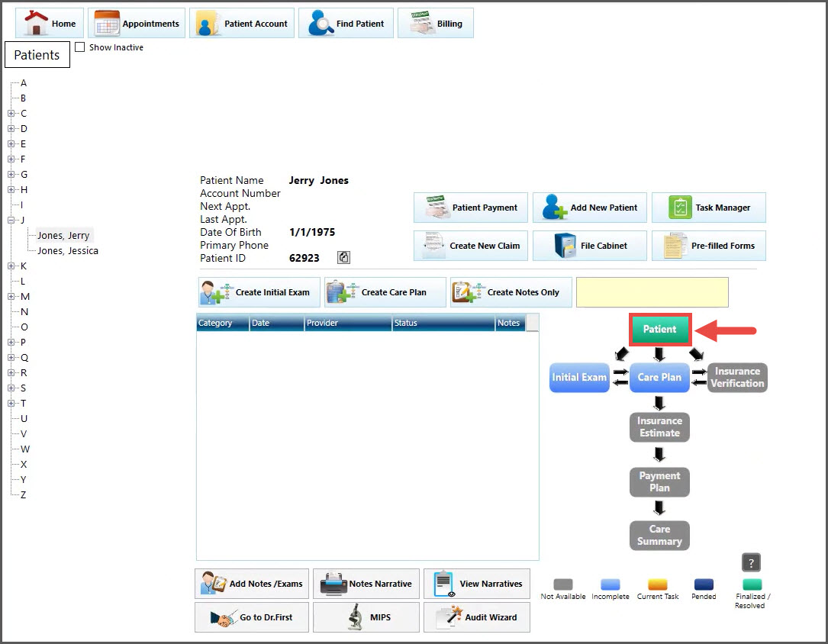The height and width of the screenshot is (644, 828).
Task: Open Pre-filled Forms
Action: coord(709,246)
